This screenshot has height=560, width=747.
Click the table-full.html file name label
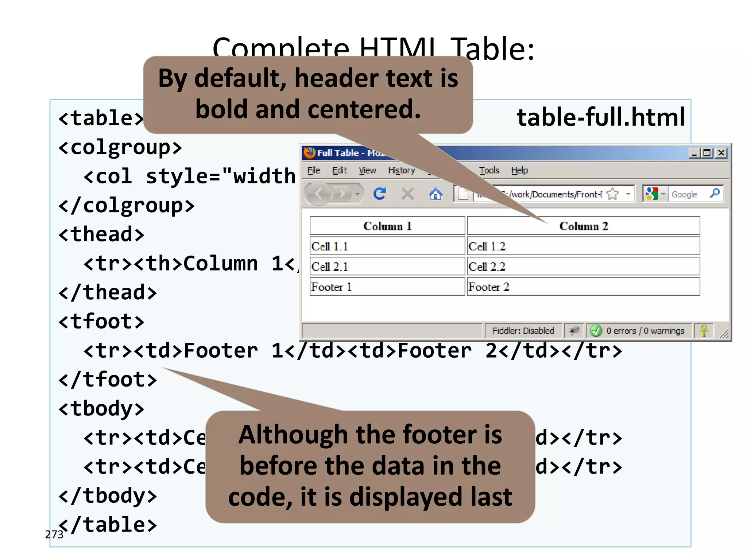601,117
